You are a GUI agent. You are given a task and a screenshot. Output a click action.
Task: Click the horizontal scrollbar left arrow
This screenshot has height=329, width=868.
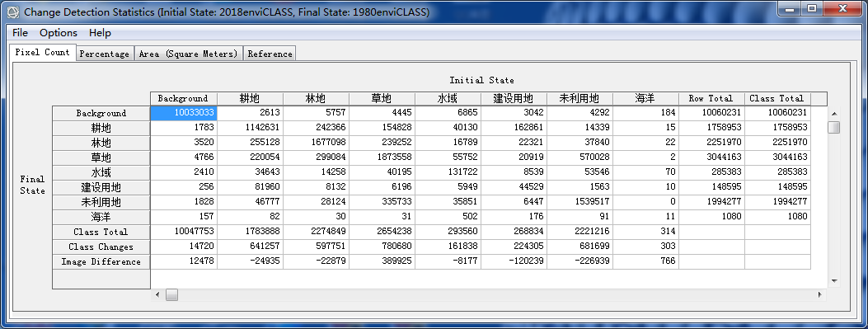pyautogui.click(x=157, y=294)
